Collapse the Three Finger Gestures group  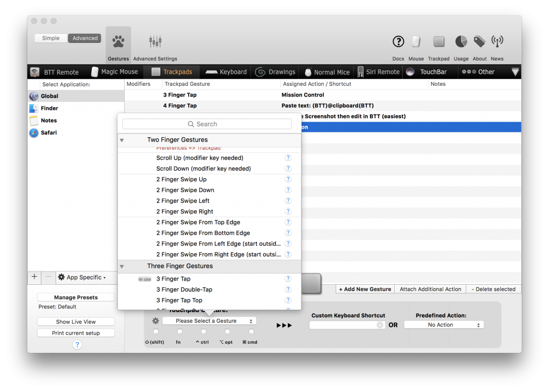coord(122,267)
